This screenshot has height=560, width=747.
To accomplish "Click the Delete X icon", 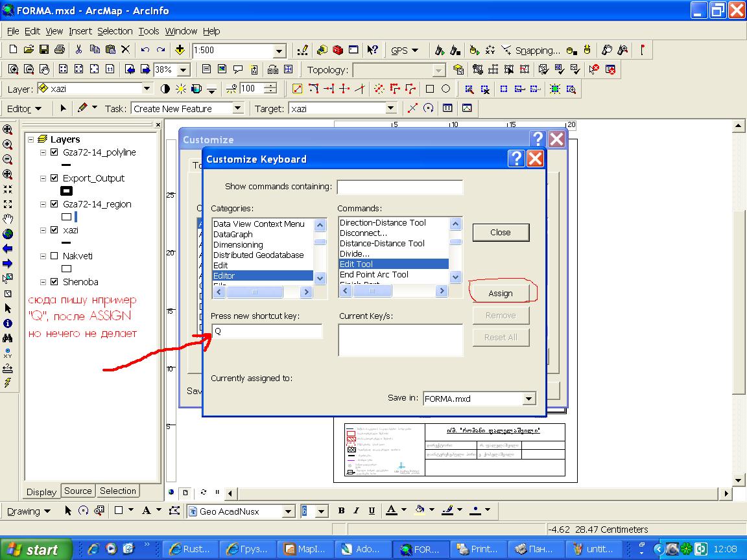I will [125, 49].
